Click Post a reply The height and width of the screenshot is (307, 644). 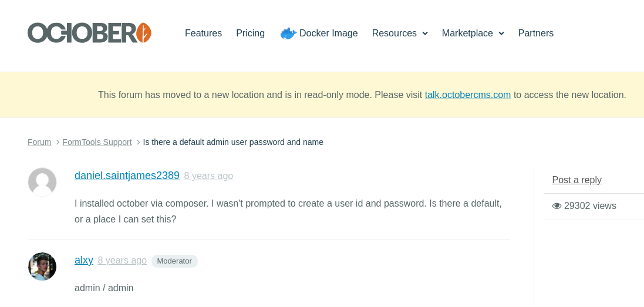pos(576,180)
